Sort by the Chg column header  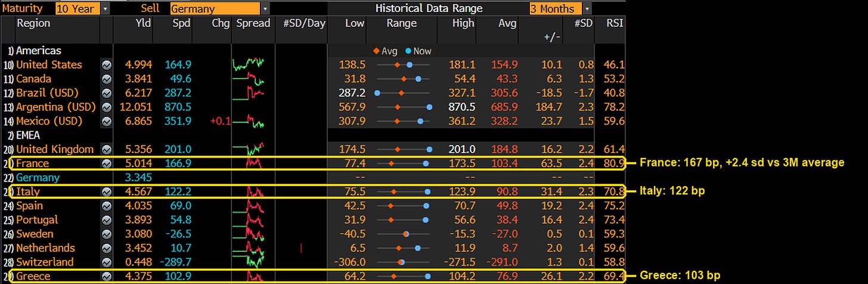point(221,23)
